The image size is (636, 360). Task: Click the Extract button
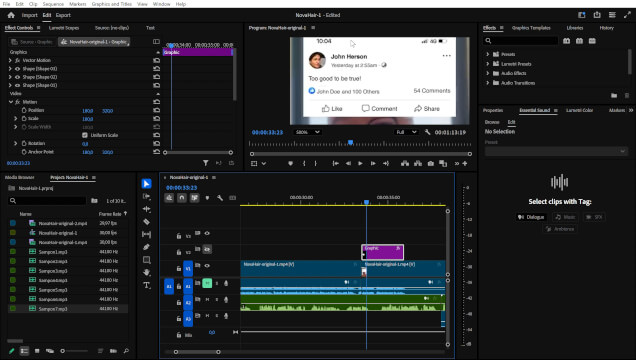pos(418,163)
